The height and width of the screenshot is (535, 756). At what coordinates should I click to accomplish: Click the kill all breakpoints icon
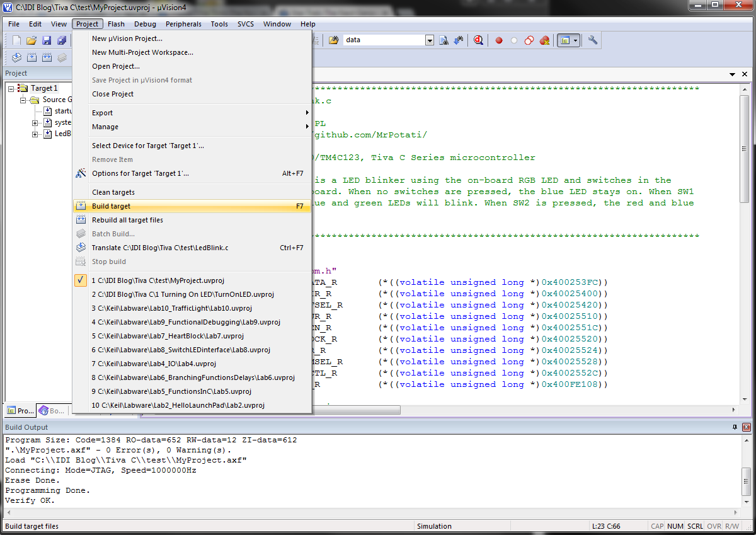pos(545,40)
